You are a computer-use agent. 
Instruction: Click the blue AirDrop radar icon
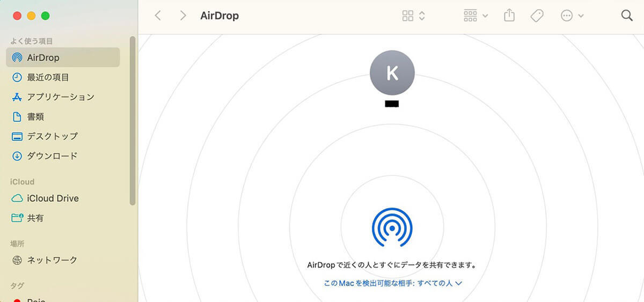[392, 228]
